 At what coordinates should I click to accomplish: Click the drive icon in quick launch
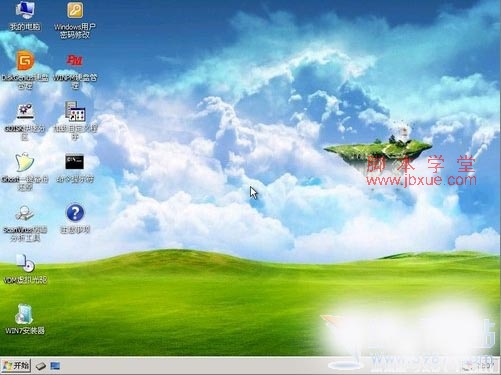pyautogui.click(x=41, y=366)
